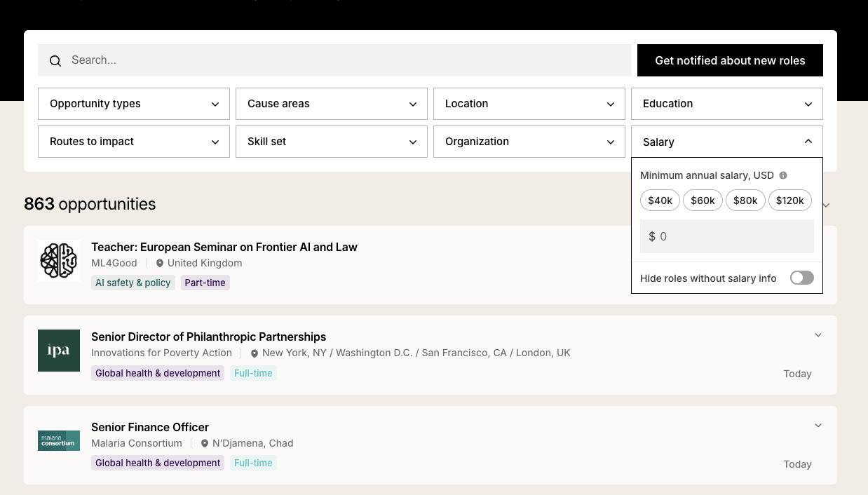The height and width of the screenshot is (495, 868).
Task: Click the sort chevron right of opportunities count
Action: coord(826,205)
